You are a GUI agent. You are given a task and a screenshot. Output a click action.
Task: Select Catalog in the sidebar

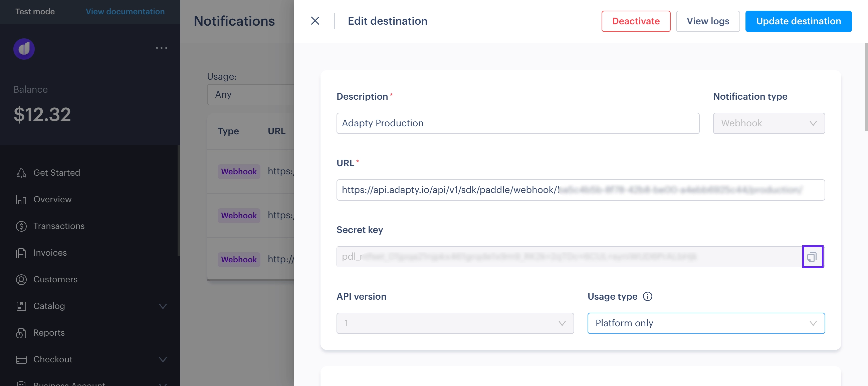(49, 306)
